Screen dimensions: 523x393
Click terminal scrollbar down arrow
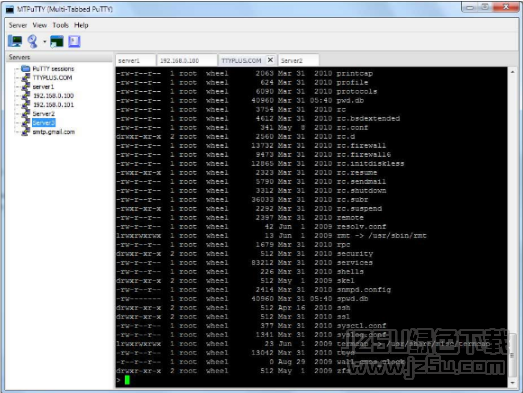512,383
